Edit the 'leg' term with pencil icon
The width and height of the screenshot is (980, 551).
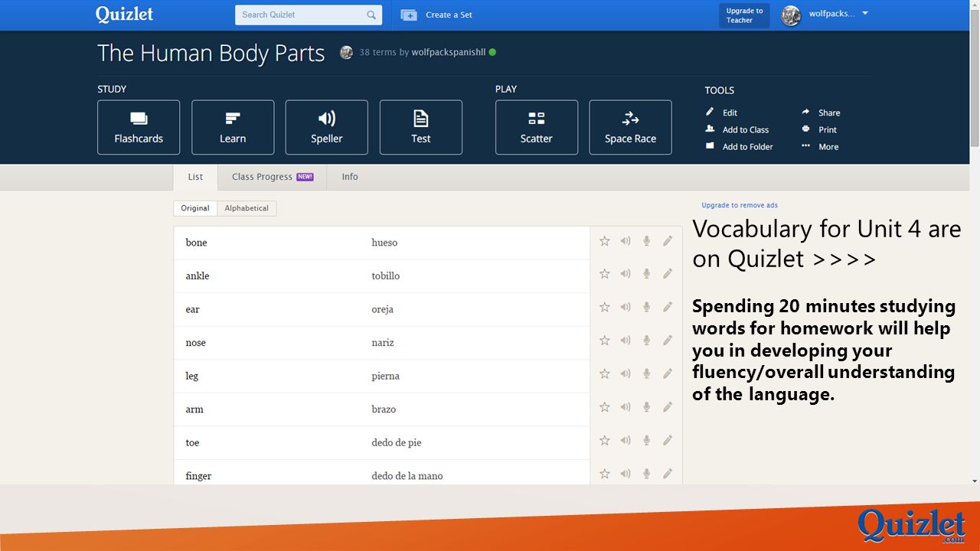point(668,374)
